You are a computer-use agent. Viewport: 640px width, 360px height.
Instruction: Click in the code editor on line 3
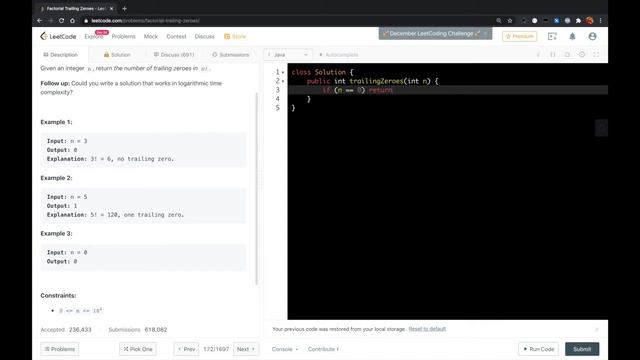click(448, 90)
